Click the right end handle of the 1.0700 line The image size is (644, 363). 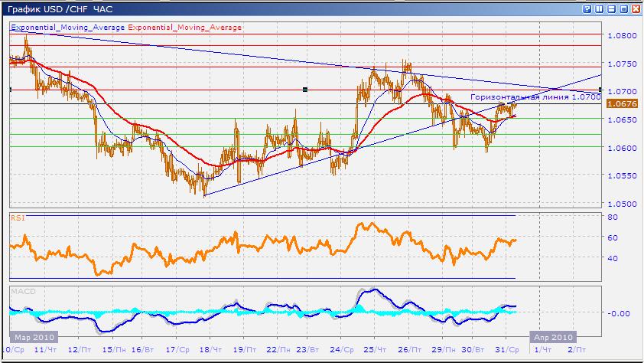coord(600,90)
